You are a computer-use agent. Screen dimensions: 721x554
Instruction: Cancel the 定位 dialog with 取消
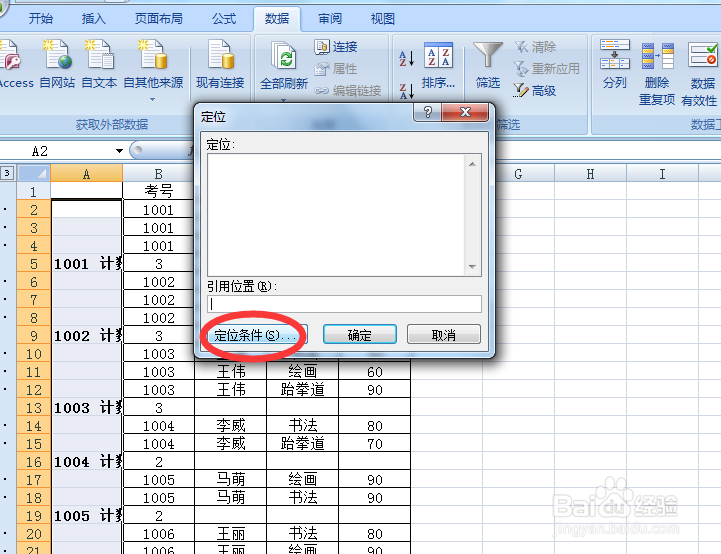click(x=444, y=334)
